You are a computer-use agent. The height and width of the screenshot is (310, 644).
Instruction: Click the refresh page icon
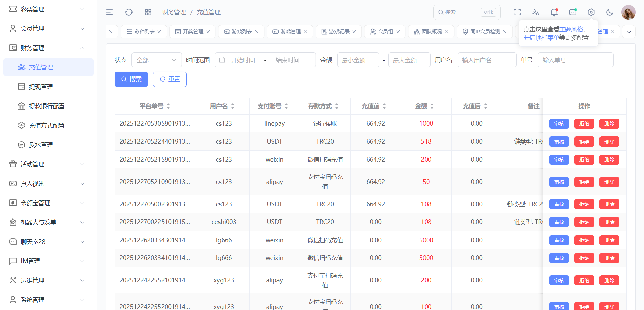pyautogui.click(x=129, y=12)
